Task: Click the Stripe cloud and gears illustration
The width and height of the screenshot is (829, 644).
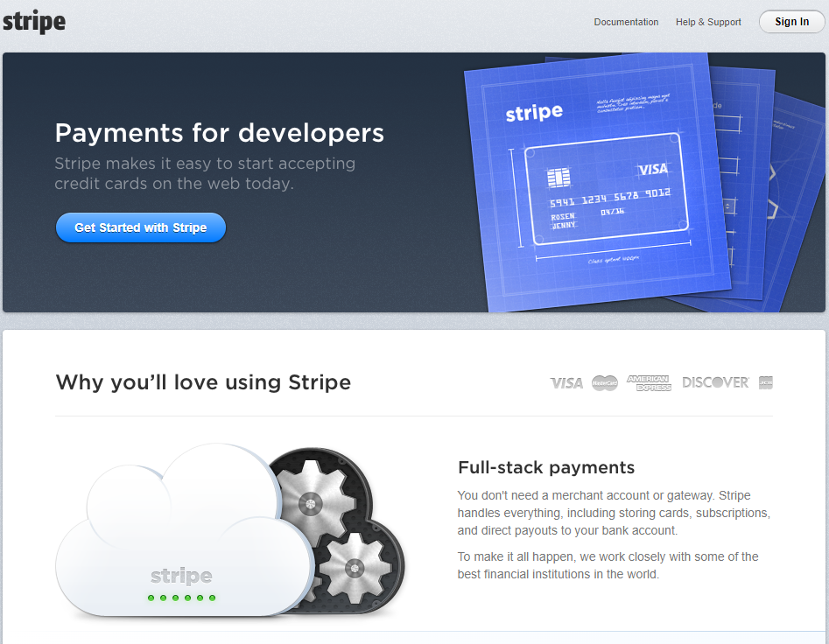Action: (x=230, y=531)
